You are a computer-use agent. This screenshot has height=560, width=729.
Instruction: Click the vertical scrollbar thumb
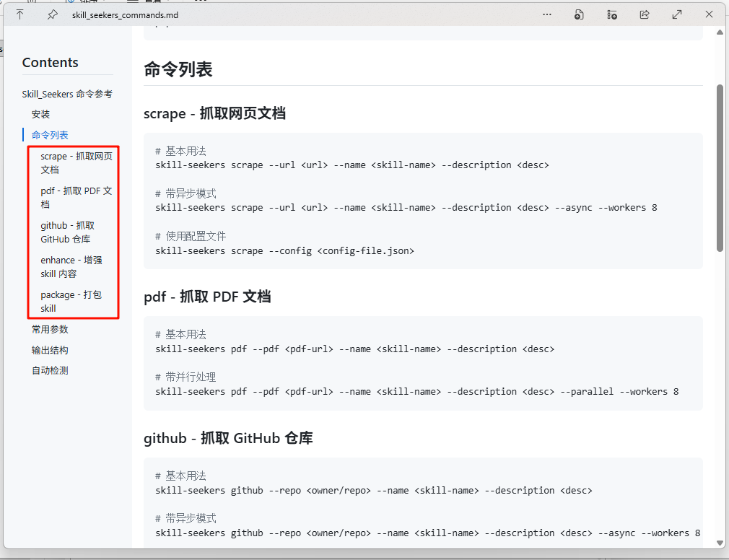720,167
